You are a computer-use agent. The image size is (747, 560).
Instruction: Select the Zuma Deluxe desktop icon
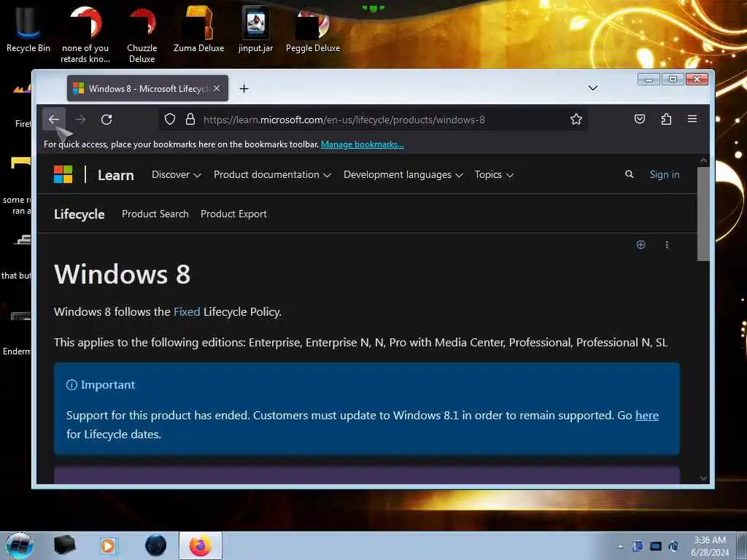(198, 29)
